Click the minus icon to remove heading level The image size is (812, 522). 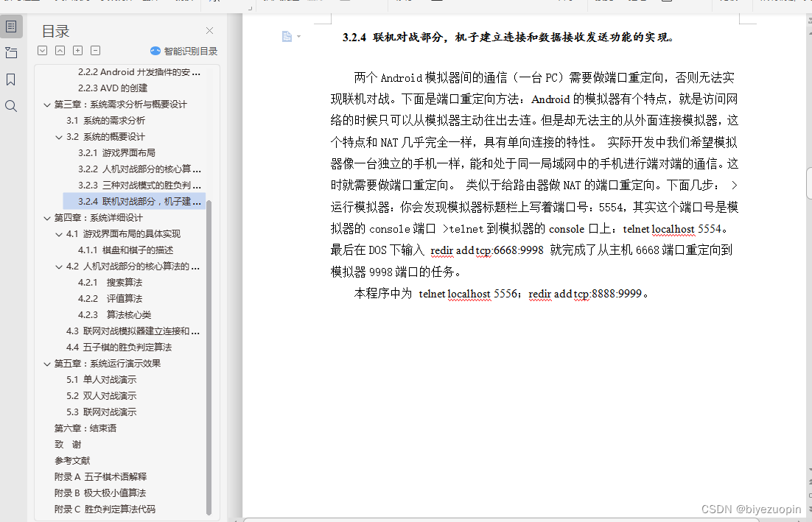pos(95,51)
